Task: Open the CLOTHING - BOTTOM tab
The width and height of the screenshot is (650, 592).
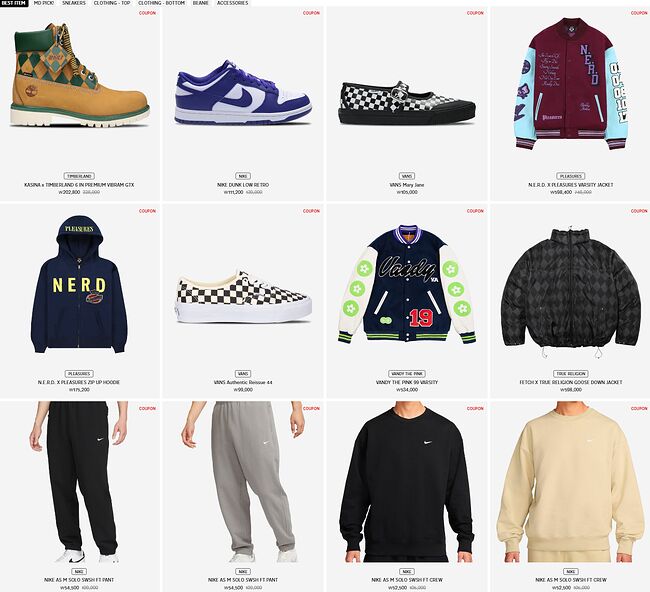Action: (161, 3)
